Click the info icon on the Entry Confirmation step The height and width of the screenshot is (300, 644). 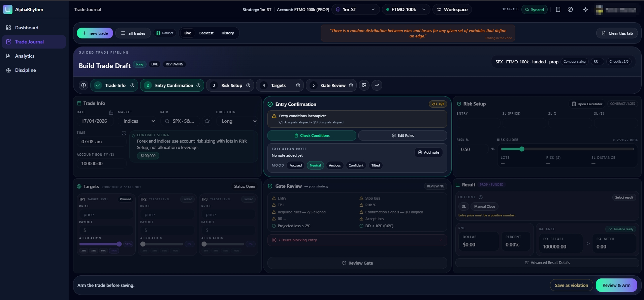click(198, 85)
